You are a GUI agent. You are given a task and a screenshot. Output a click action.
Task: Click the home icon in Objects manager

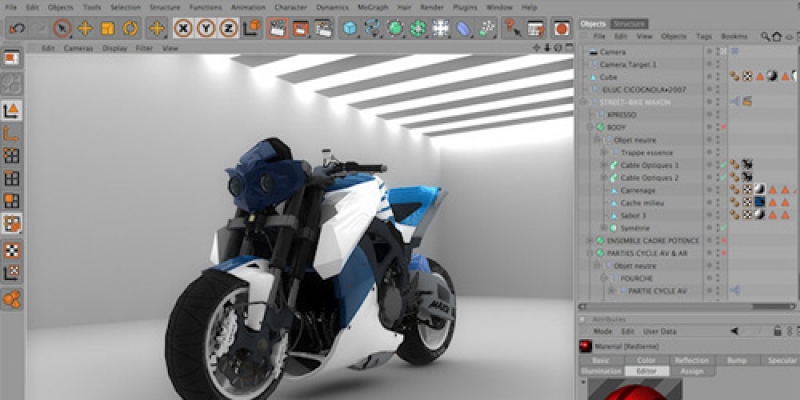click(x=777, y=37)
